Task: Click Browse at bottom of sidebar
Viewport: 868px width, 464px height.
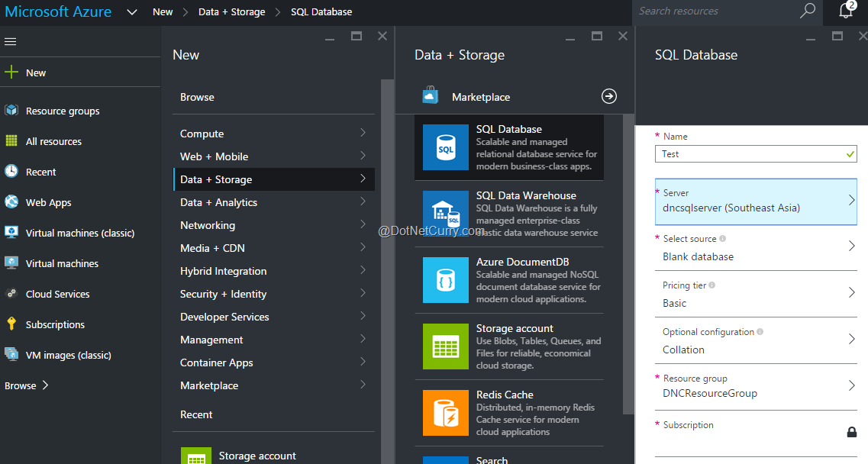Action: point(27,385)
